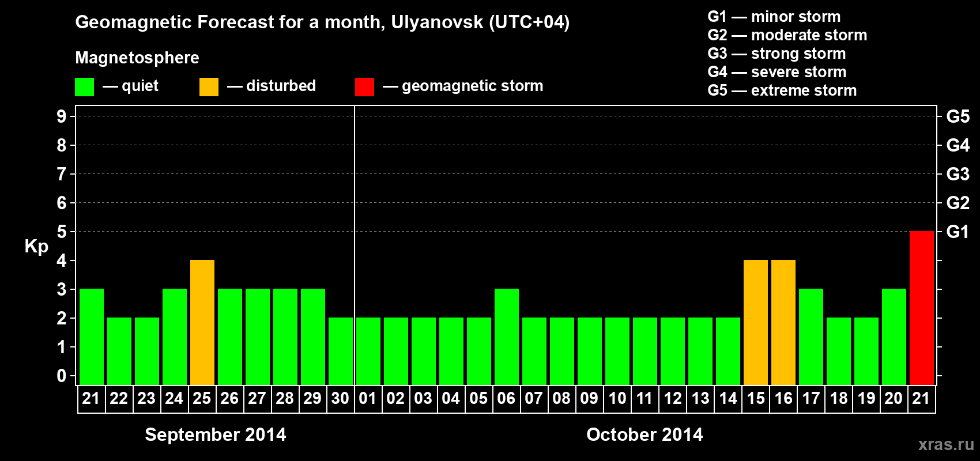Click the date cell 30 in September
Viewport: 980px width, 461px height.
[341, 399]
